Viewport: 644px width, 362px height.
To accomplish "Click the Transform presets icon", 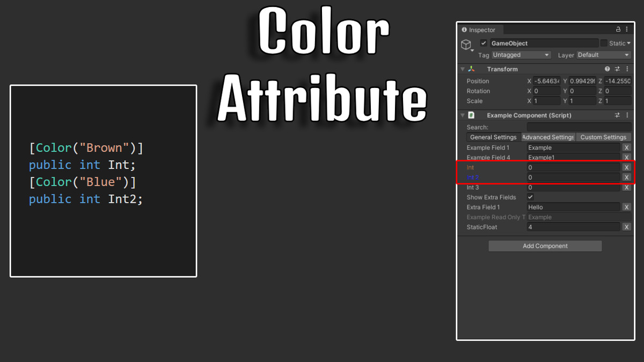I will (x=617, y=69).
